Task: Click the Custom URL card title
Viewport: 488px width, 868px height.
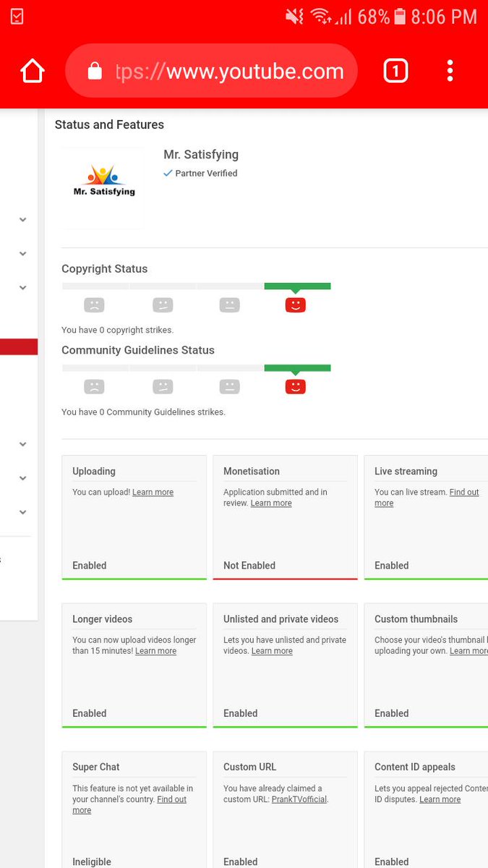Action: (250, 767)
